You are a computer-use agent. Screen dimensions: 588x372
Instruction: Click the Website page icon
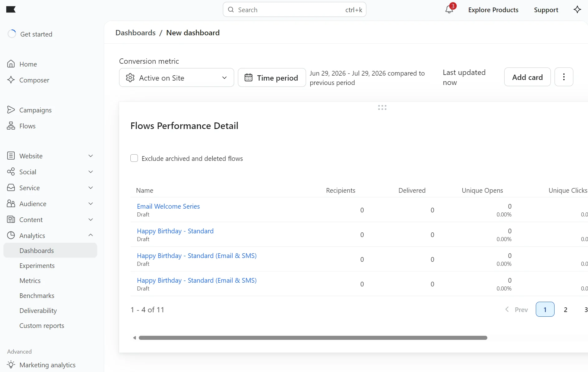pyautogui.click(x=11, y=156)
